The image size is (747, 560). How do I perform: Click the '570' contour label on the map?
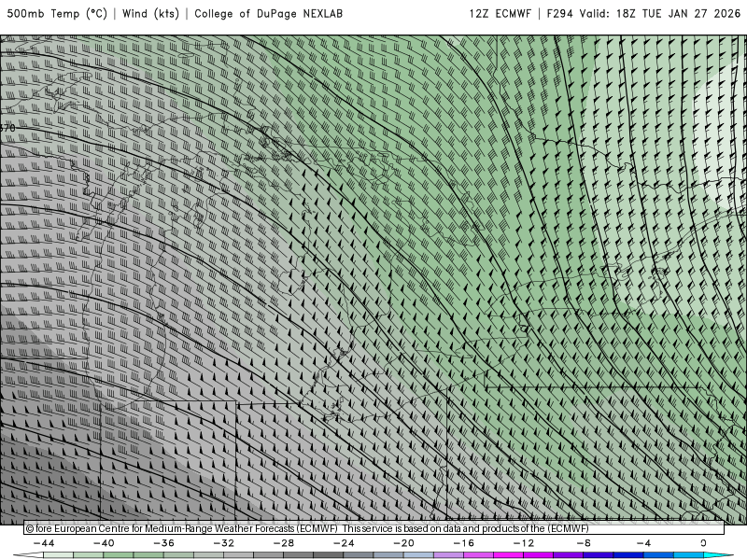pyautogui.click(x=7, y=128)
